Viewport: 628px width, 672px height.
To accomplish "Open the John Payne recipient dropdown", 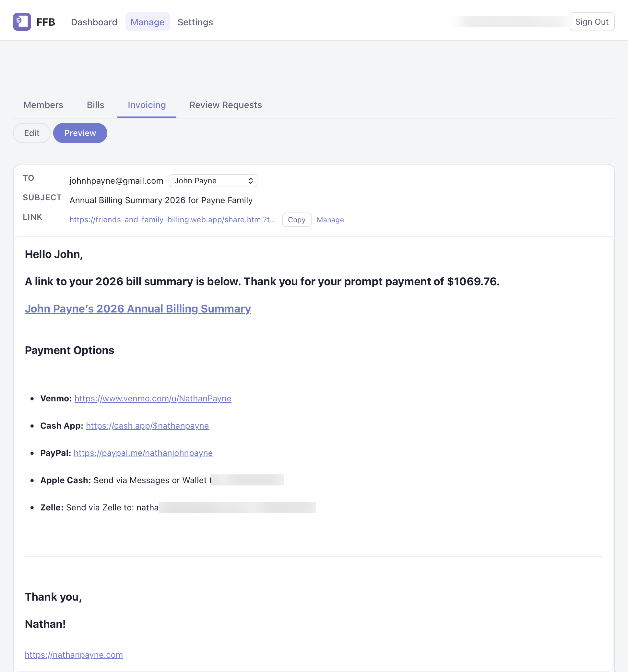I will (213, 181).
